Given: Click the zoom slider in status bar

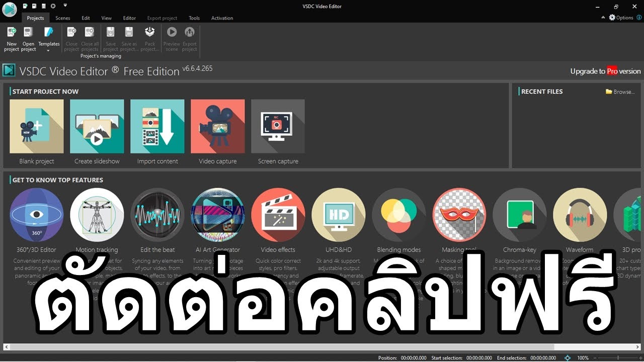Looking at the screenshot, I should tap(619, 358).
